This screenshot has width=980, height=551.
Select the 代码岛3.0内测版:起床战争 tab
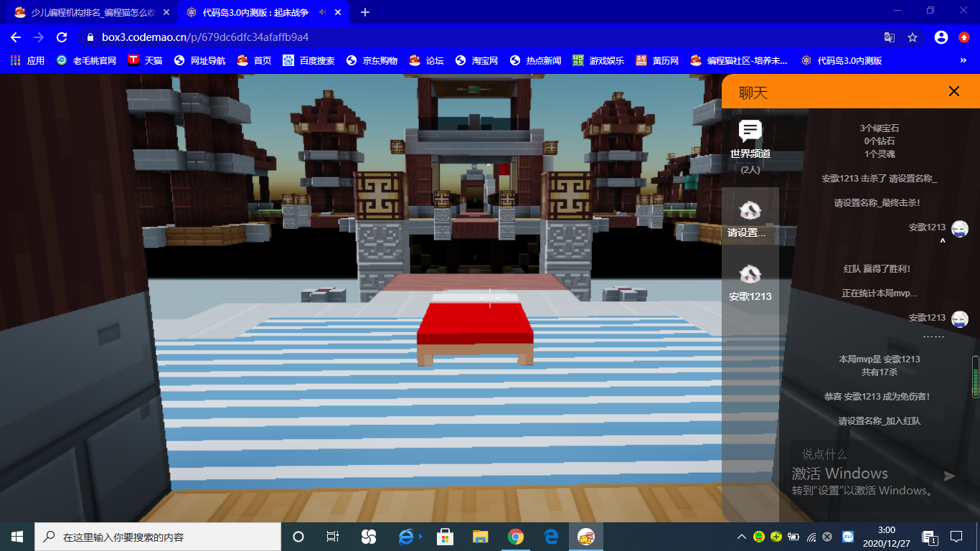click(257, 12)
